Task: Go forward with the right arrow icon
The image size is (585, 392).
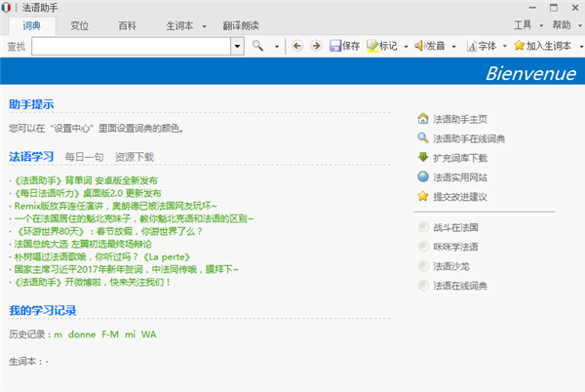Action: point(318,46)
